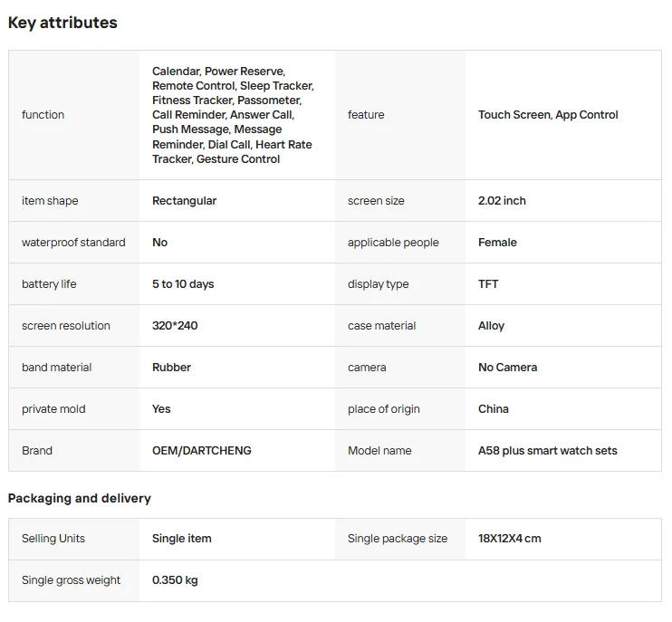
Task: Click the Rubber band material value
Action: (171, 368)
